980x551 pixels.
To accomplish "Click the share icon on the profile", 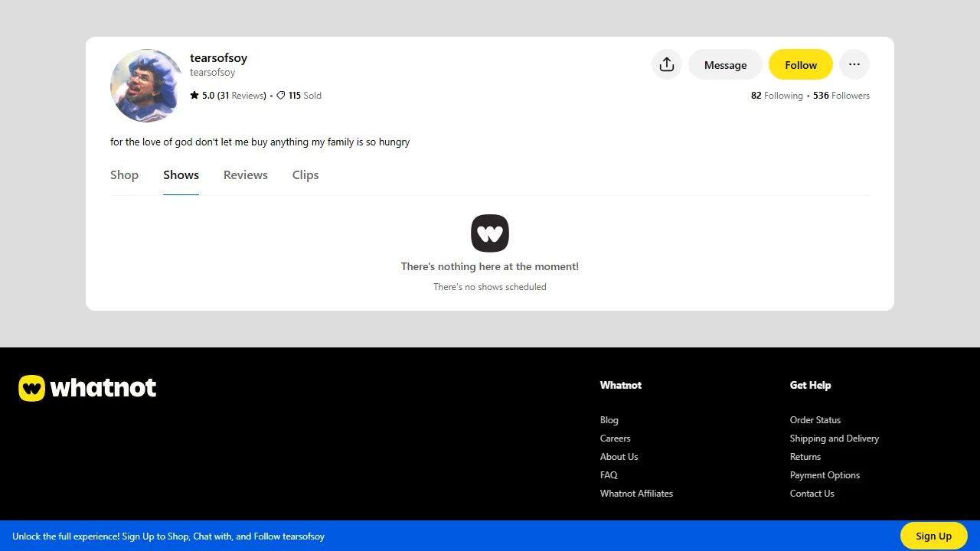I will [x=666, y=64].
